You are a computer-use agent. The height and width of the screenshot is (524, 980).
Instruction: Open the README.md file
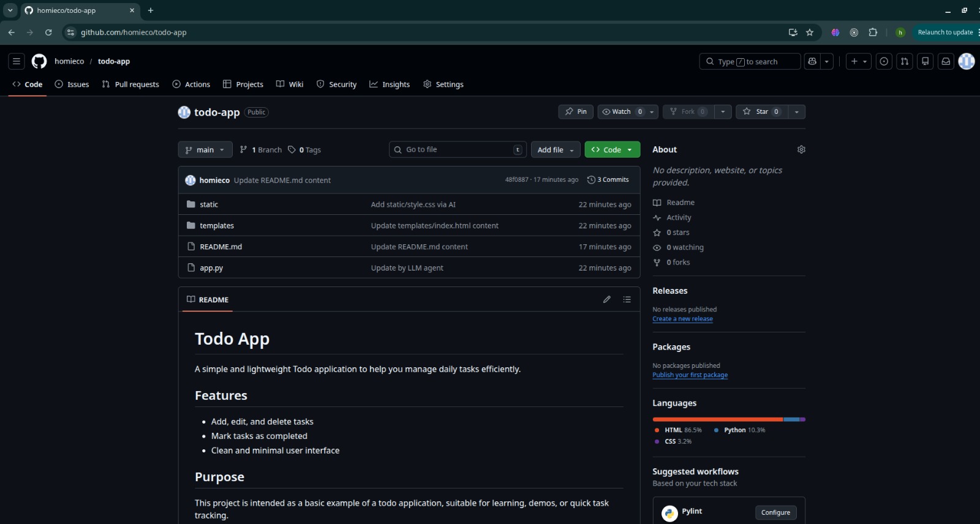pos(221,247)
